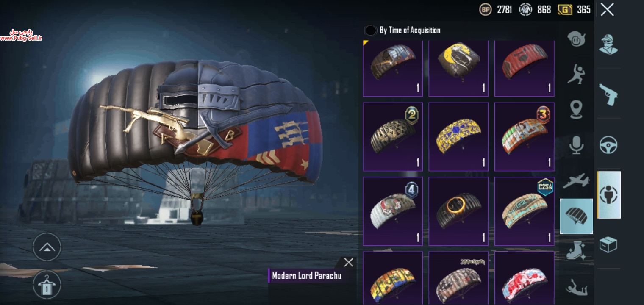
Task: Click the BP currency balance icon
Action: pyautogui.click(x=486, y=9)
